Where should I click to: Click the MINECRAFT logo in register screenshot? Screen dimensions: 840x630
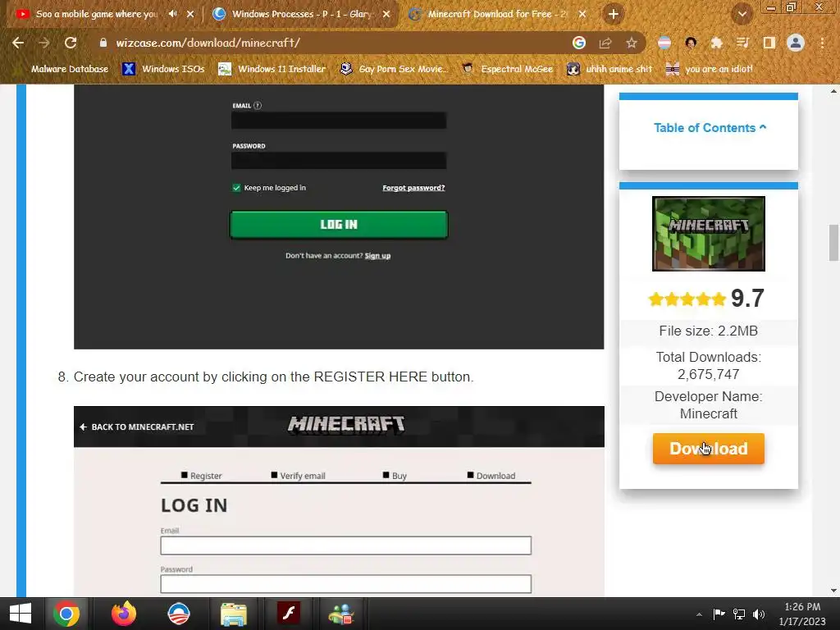point(346,425)
